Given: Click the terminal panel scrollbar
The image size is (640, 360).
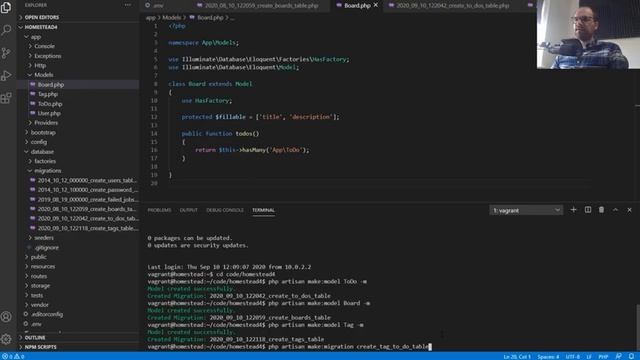Looking at the screenshot, I should click(638, 327).
